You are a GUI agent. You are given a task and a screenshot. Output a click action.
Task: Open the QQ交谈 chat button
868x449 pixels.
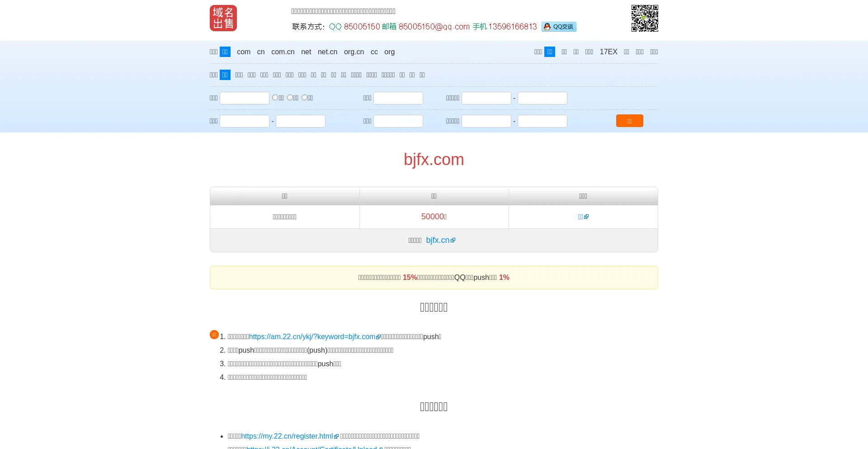(x=559, y=27)
